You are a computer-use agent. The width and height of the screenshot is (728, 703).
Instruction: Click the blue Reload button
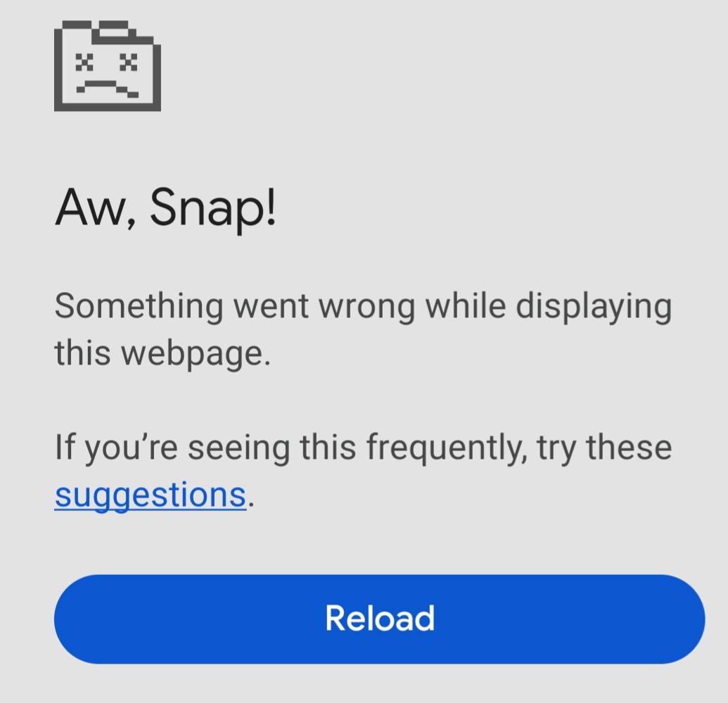[379, 619]
